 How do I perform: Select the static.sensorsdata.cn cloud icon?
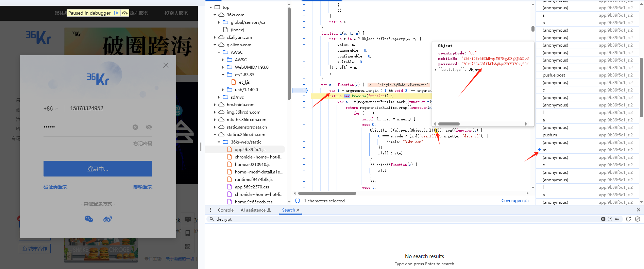tap(221, 127)
